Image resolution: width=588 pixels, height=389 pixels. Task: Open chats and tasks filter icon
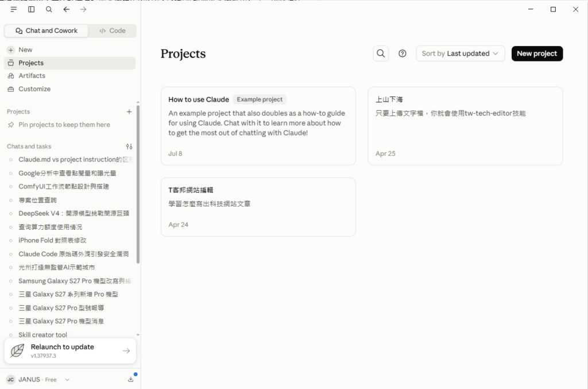(129, 147)
